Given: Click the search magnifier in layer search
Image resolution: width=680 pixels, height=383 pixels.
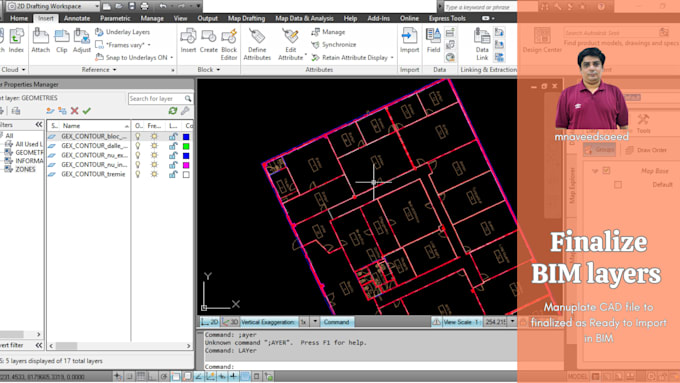Looking at the screenshot, I should 188,98.
